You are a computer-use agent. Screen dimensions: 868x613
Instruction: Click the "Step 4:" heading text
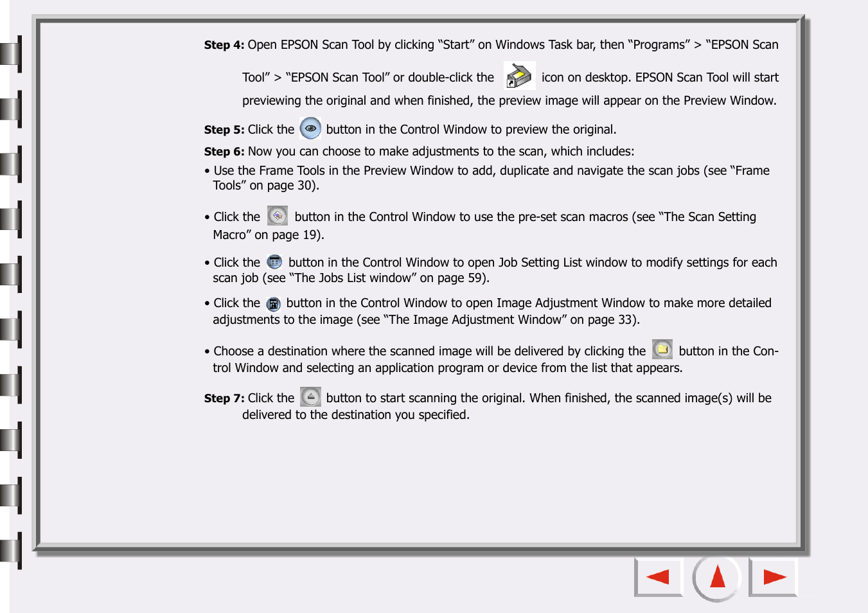coord(224,45)
